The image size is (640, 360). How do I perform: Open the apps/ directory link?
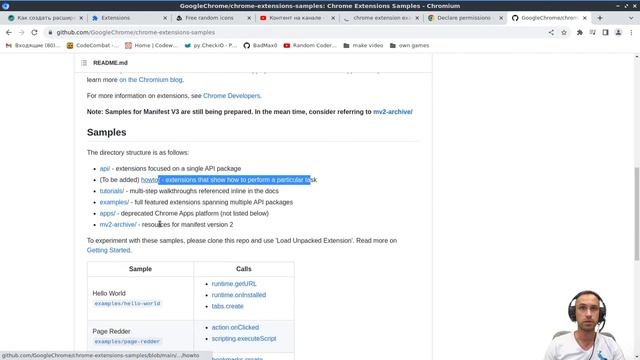[x=107, y=213]
